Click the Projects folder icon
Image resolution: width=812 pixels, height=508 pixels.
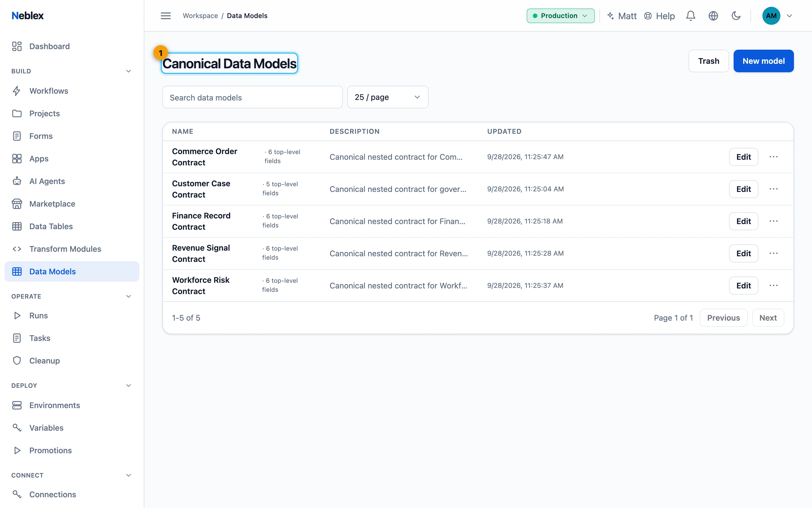pos(17,113)
